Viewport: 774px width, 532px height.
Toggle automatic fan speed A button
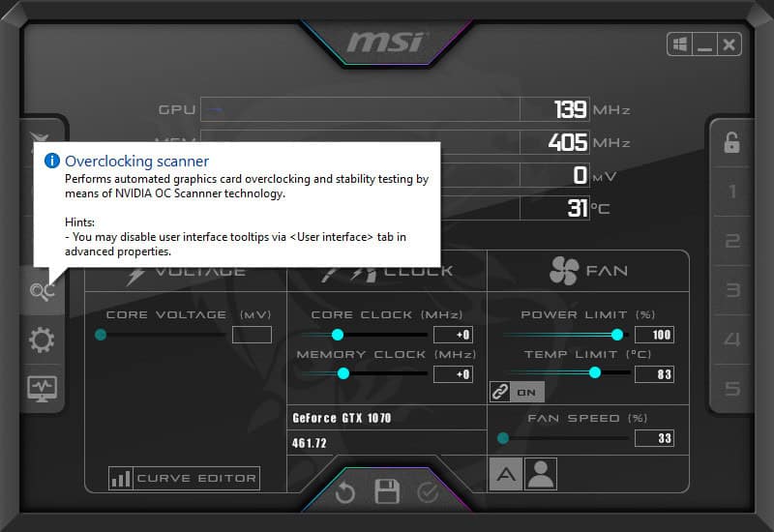coord(505,474)
